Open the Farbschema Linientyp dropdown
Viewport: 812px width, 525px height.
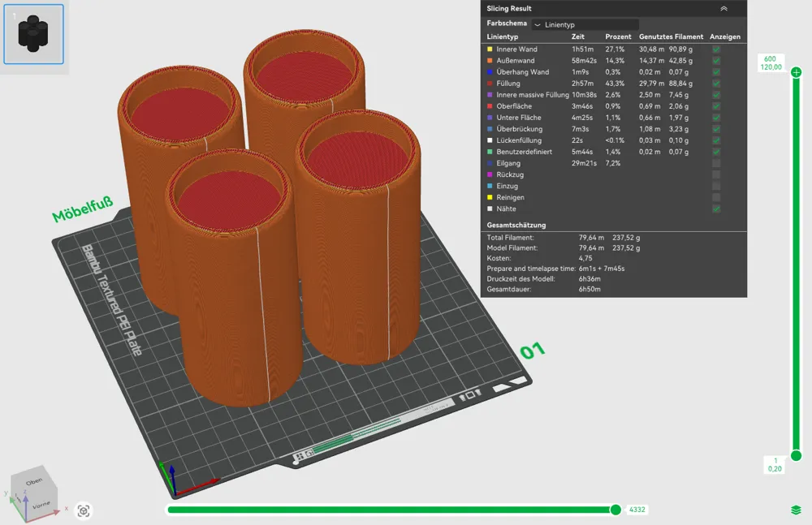(x=585, y=24)
